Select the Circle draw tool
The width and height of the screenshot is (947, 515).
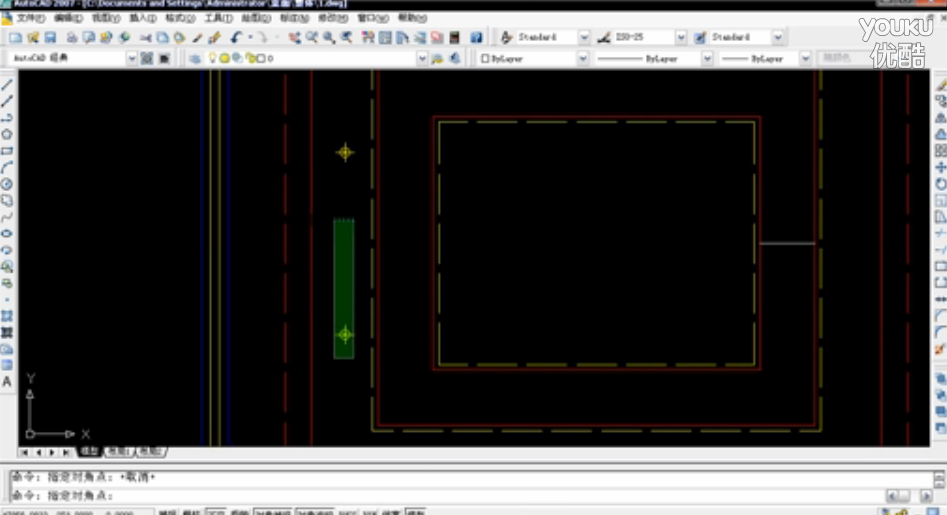[x=7, y=184]
